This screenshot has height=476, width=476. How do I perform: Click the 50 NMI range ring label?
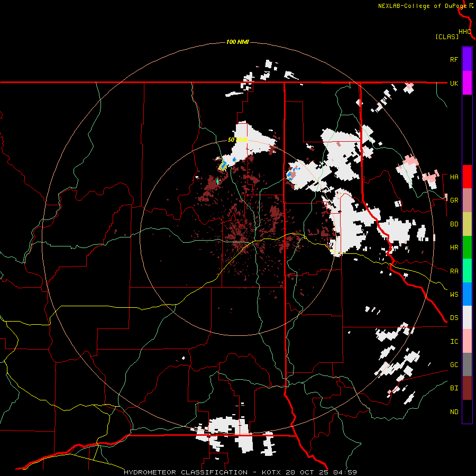[237, 140]
